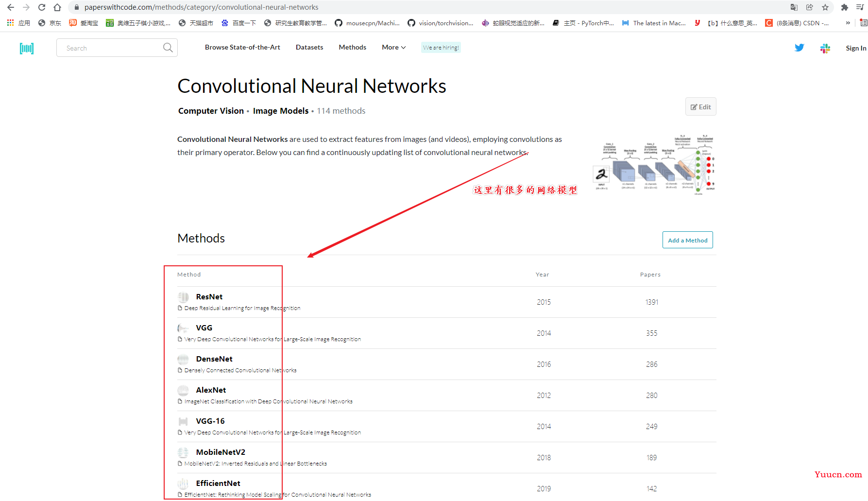
Task: Open the DenseNet method link
Action: [x=214, y=359]
